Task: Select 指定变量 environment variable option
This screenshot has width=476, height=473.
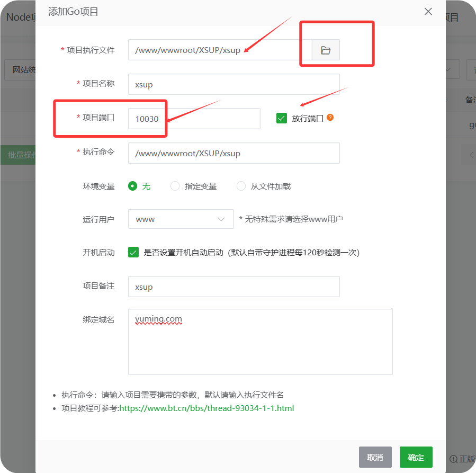Action: (175, 186)
